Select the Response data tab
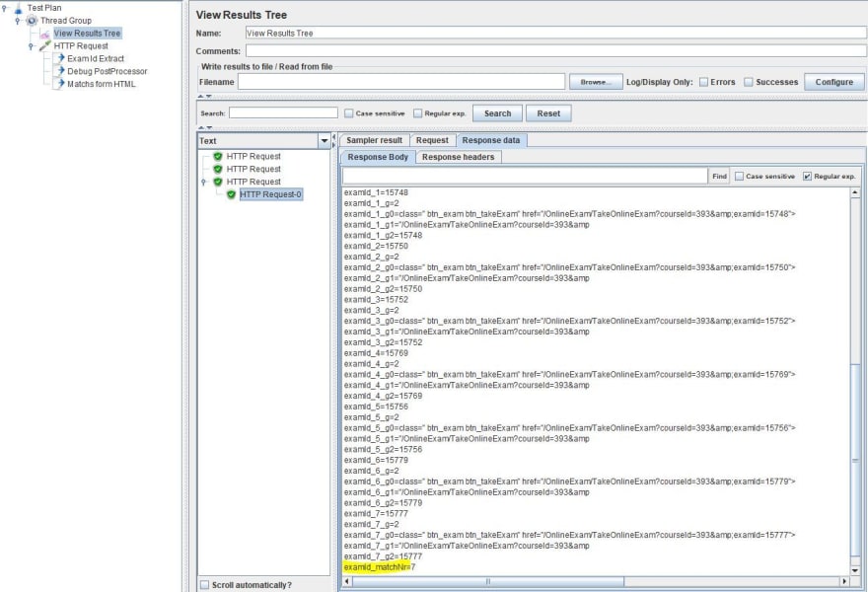This screenshot has width=868, height=592. (x=491, y=141)
